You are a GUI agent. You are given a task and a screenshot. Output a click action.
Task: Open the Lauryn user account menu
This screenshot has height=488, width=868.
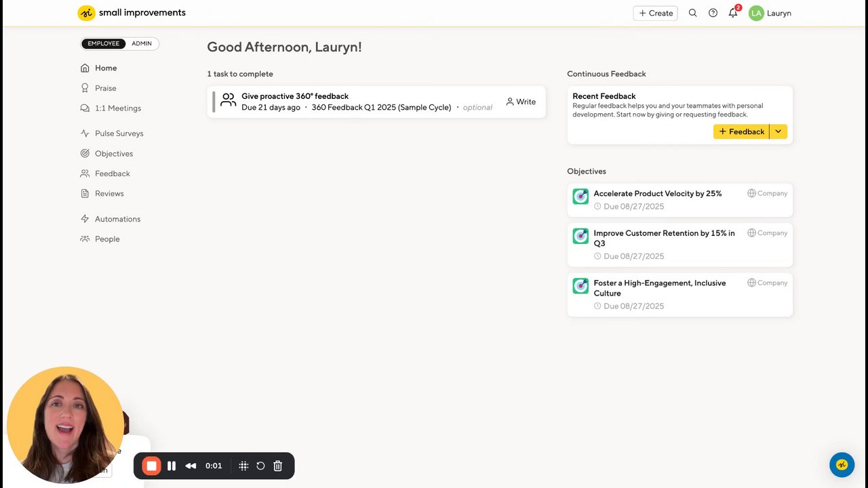coord(770,13)
